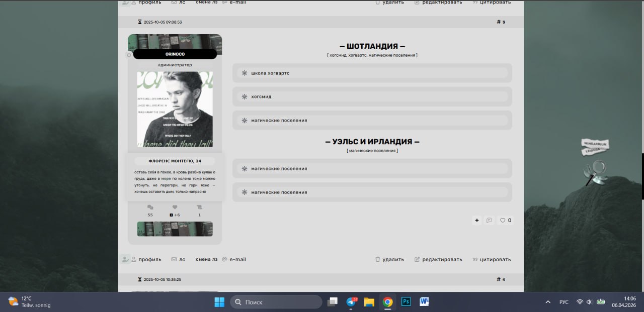Open File Explorer from the taskbar
The image size is (644, 312).
[x=369, y=302]
